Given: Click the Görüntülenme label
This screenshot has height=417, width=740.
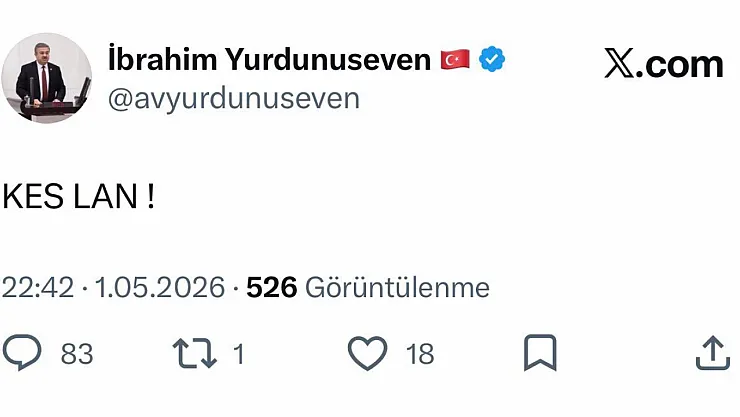Looking at the screenshot, I should (397, 287).
